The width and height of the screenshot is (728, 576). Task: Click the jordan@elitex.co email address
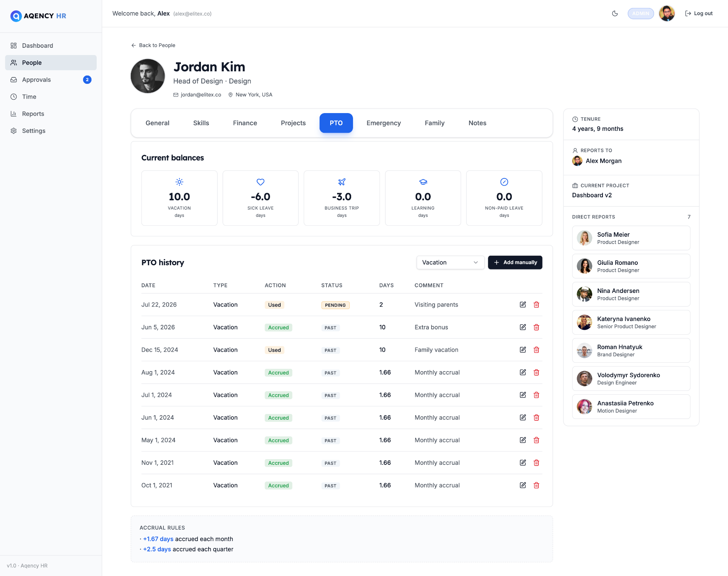[201, 95]
